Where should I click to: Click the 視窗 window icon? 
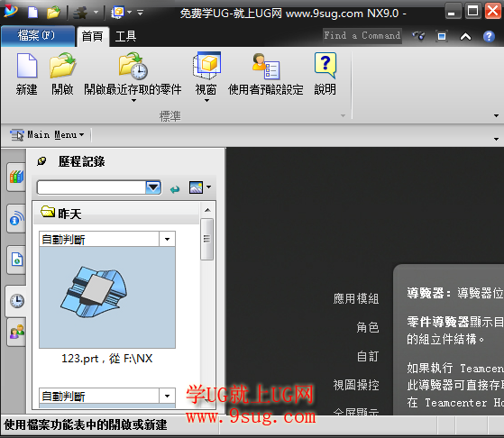[x=206, y=66]
